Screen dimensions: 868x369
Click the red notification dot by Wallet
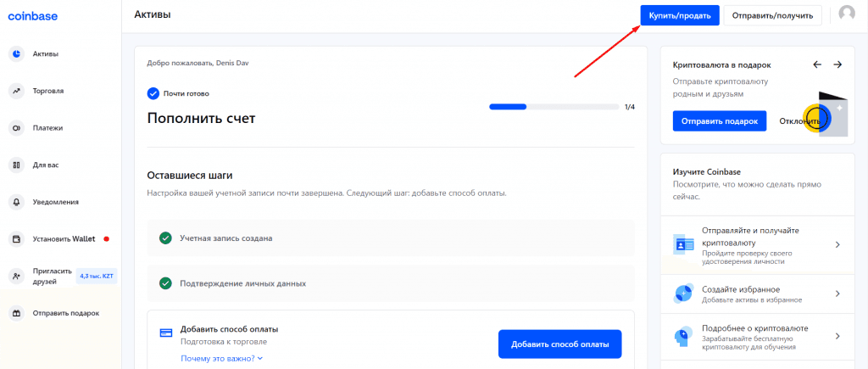pyautogui.click(x=106, y=239)
